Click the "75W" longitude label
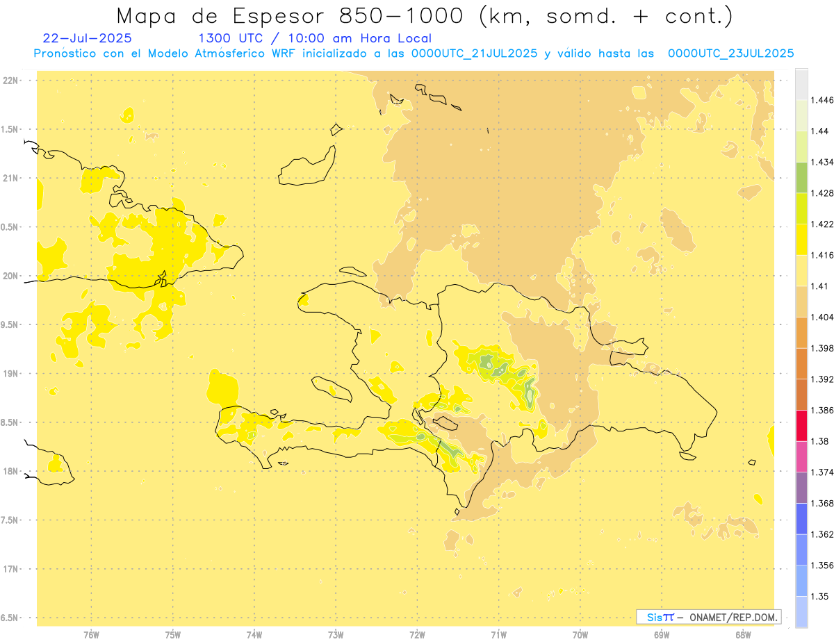Screen dimensions: 834x644 tap(173, 635)
